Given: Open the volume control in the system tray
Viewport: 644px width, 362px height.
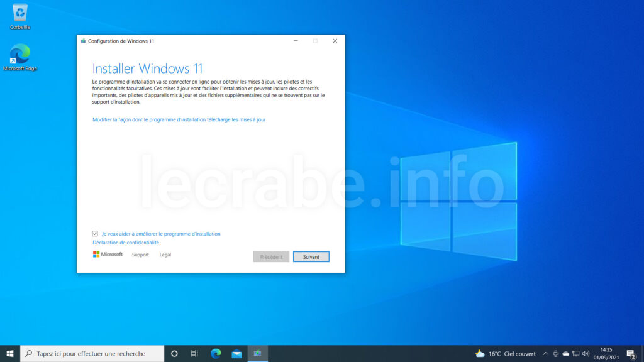Looking at the screenshot, I should click(x=586, y=354).
